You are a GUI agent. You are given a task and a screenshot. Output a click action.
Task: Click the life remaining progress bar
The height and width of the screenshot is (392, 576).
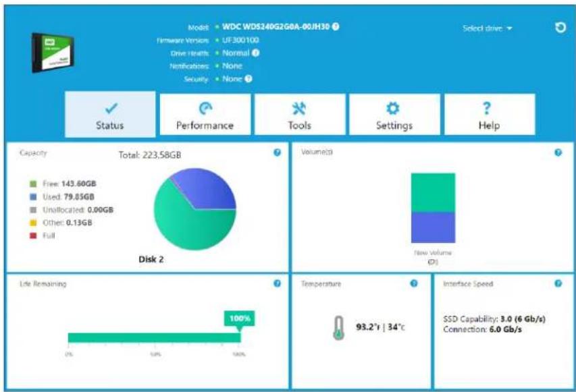pyautogui.click(x=154, y=337)
